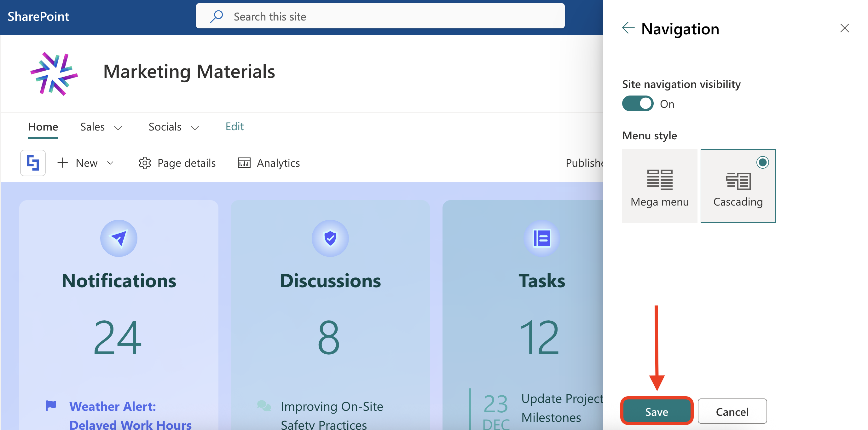This screenshot has height=430, width=868.
Task: Cancel the navigation changes
Action: coord(732,411)
